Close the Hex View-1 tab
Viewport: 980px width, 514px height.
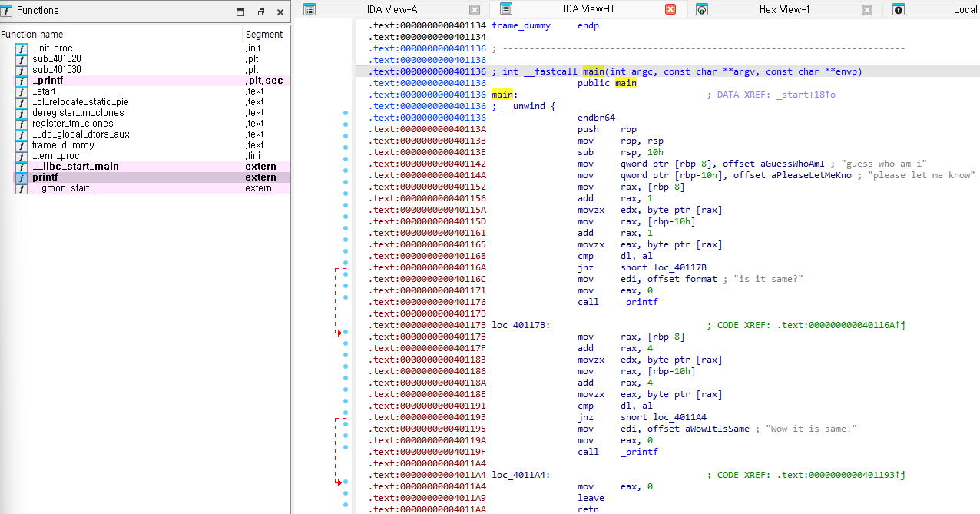866,10
